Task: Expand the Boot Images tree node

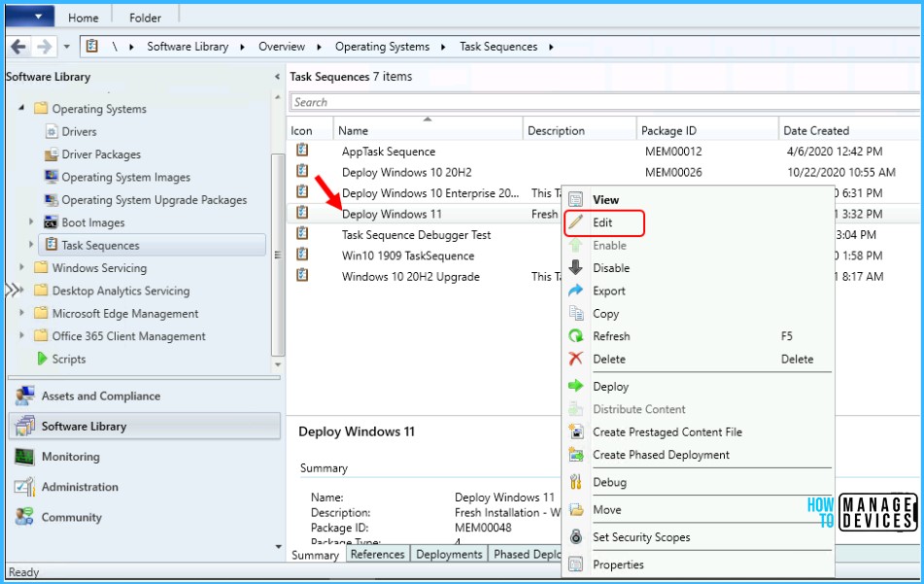Action: (31, 222)
